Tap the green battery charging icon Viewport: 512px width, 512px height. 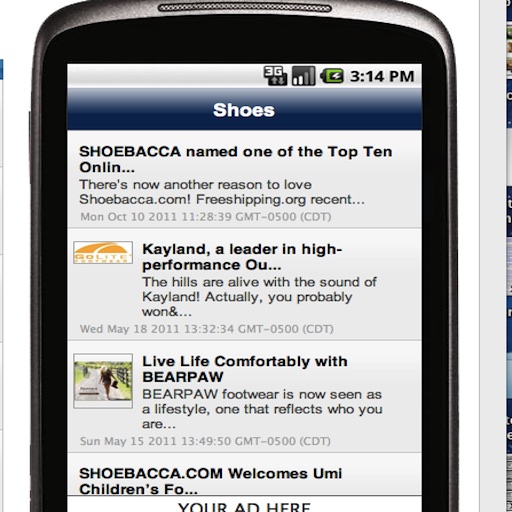(x=332, y=76)
